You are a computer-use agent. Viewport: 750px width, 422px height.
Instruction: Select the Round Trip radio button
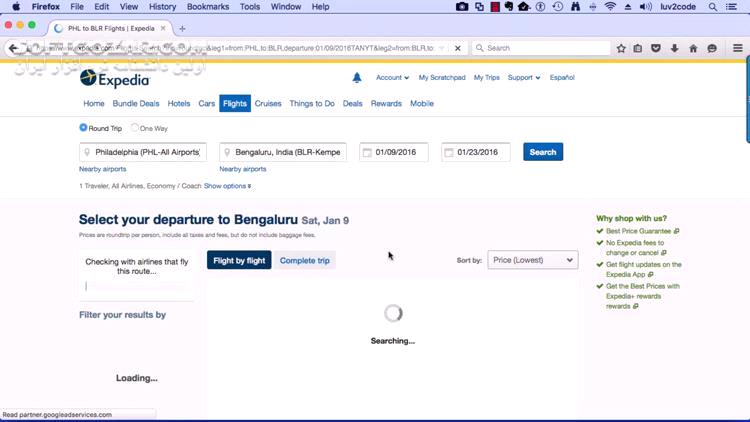click(x=83, y=128)
